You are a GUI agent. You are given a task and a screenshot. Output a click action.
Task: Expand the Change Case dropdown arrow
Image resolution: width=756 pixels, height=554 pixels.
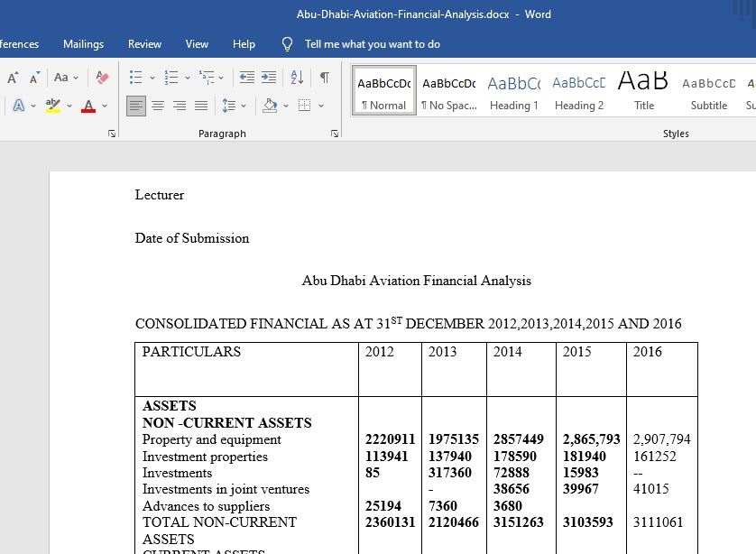(x=76, y=78)
